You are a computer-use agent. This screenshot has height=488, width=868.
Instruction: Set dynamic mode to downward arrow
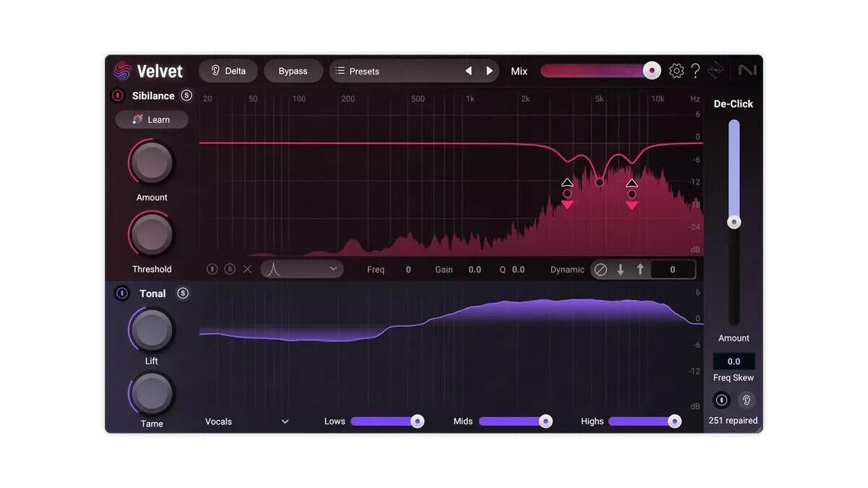click(621, 270)
